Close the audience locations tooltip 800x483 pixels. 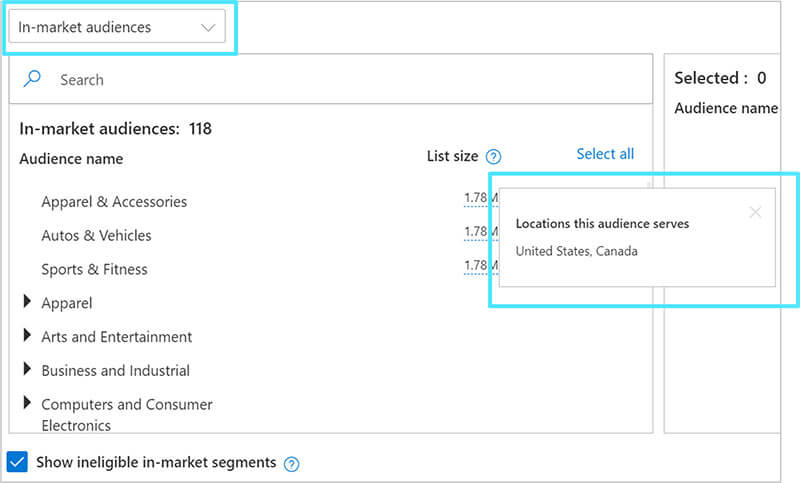pos(755,212)
